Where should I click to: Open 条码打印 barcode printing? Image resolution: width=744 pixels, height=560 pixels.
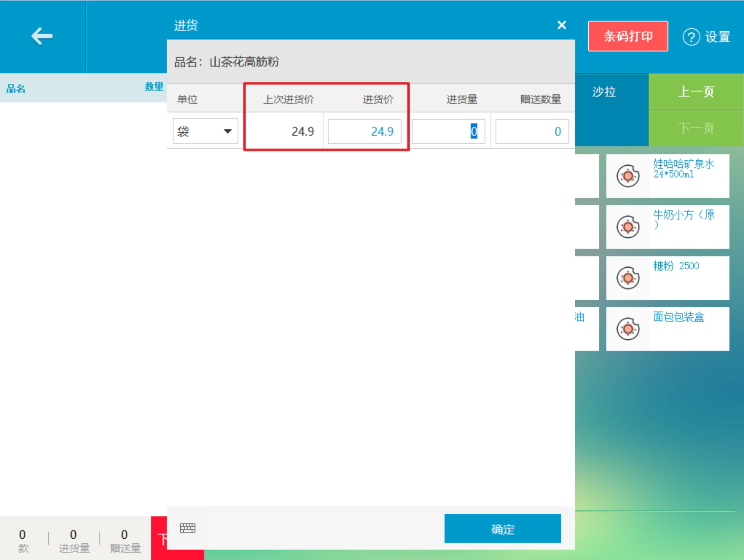[628, 36]
